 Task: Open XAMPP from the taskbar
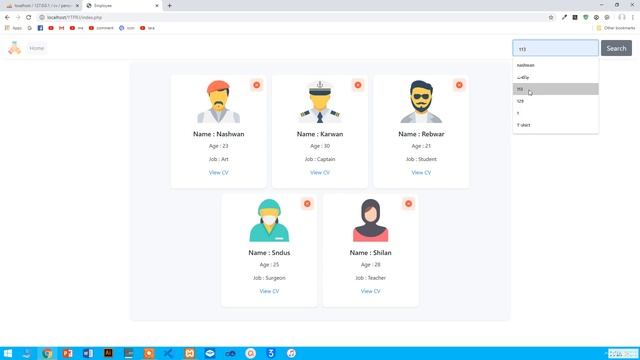click(x=189, y=353)
